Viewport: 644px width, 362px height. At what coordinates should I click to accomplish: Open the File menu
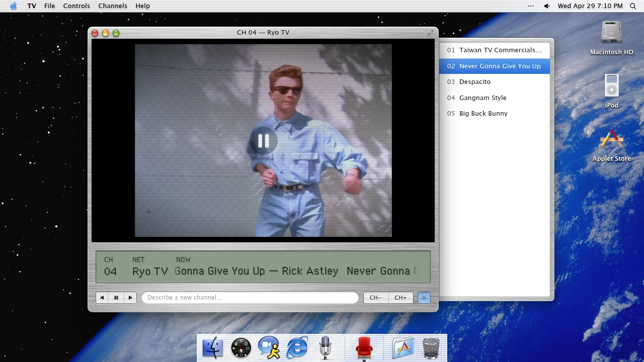(50, 6)
